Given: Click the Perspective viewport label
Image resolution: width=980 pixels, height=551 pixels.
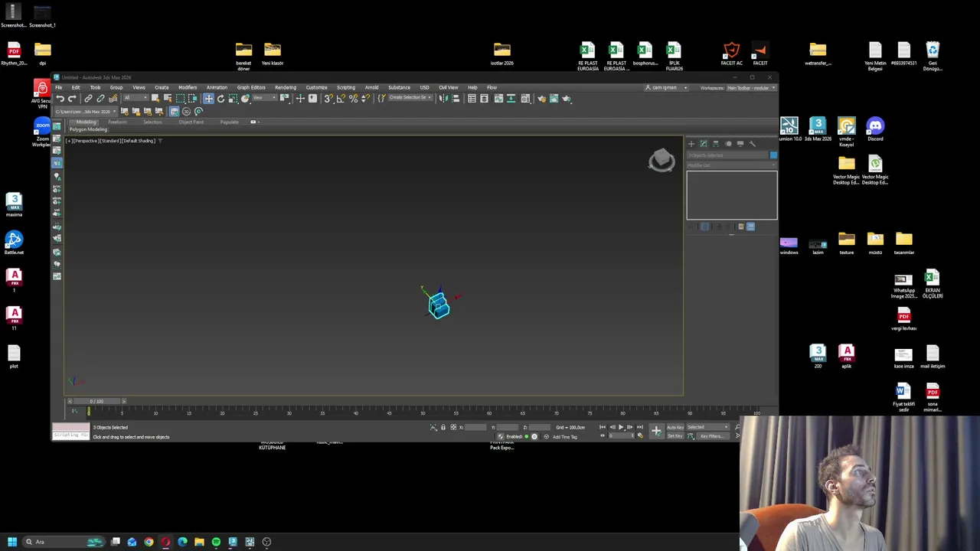Looking at the screenshot, I should click(87, 141).
